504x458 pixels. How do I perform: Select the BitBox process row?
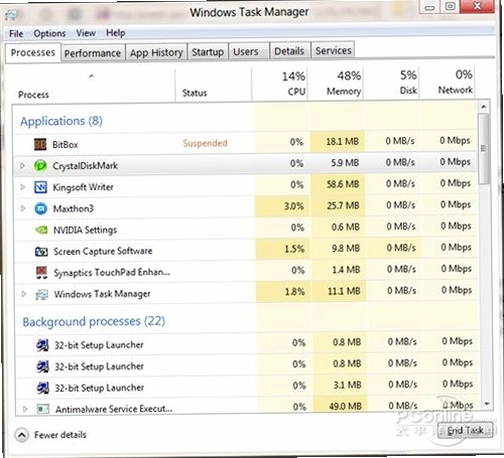tap(246, 143)
